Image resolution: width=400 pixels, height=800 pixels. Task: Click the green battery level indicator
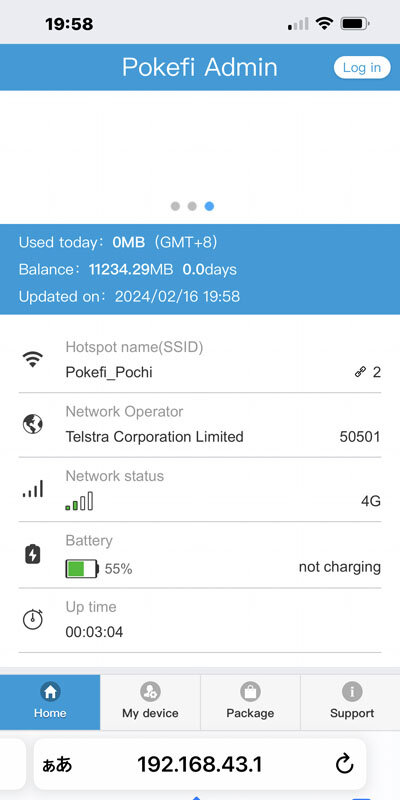click(x=82, y=568)
